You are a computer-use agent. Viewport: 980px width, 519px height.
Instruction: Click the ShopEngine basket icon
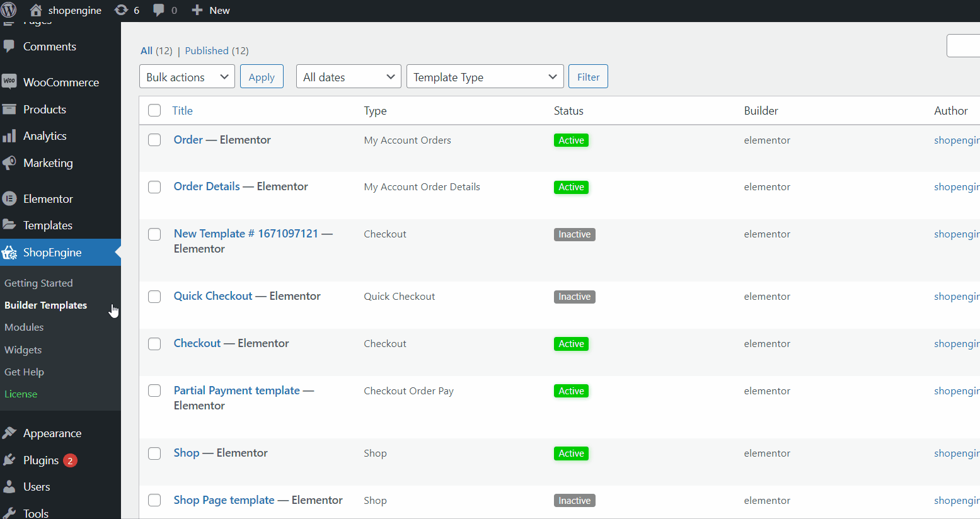pyautogui.click(x=9, y=253)
